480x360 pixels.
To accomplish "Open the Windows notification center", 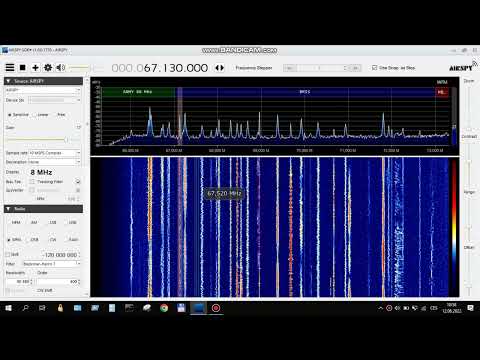I will 471,308.
